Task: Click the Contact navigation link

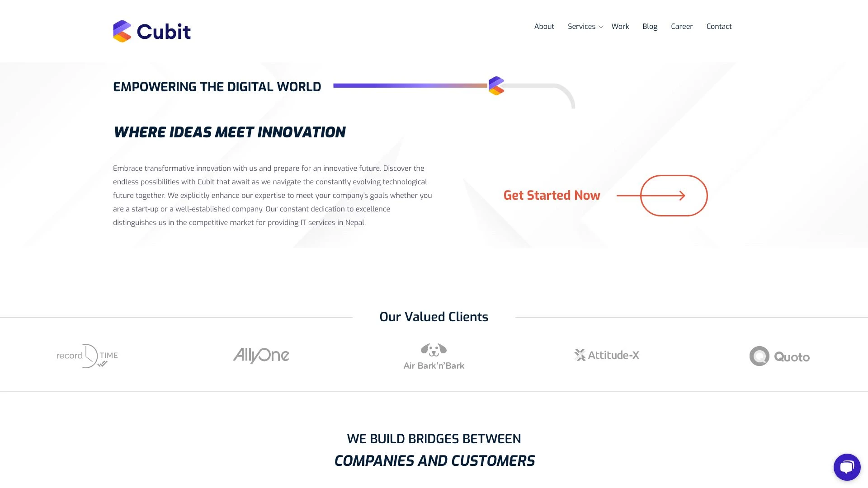Action: point(719,26)
